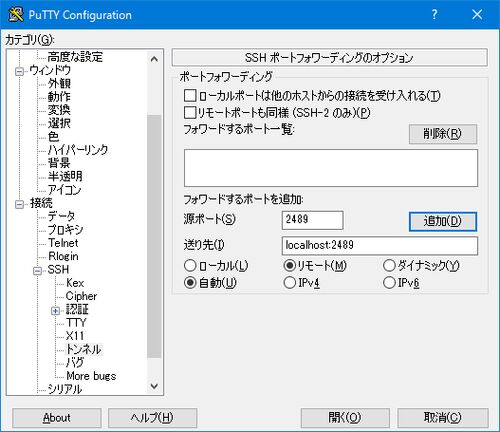The height and width of the screenshot is (432, 500).
Task: Click the PuTTY icon in title bar
Action: (15, 14)
